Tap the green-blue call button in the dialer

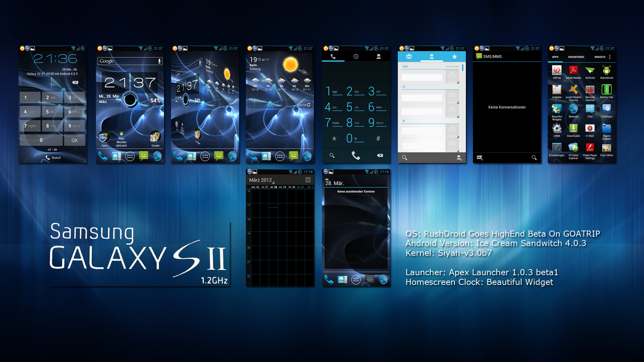click(356, 155)
